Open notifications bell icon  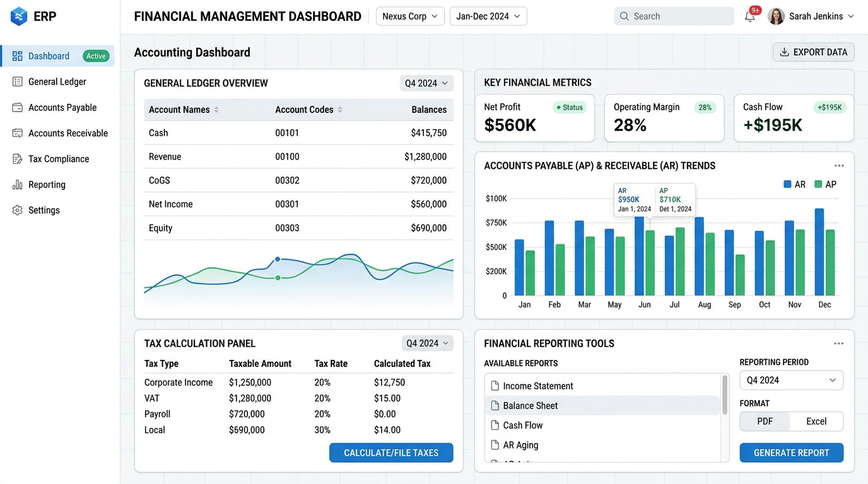[x=749, y=17]
